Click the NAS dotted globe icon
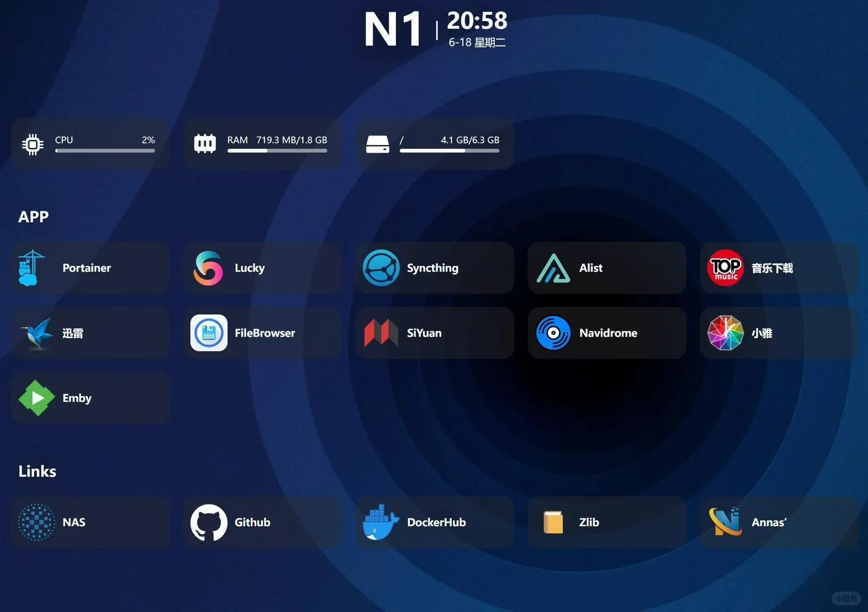 [37, 522]
